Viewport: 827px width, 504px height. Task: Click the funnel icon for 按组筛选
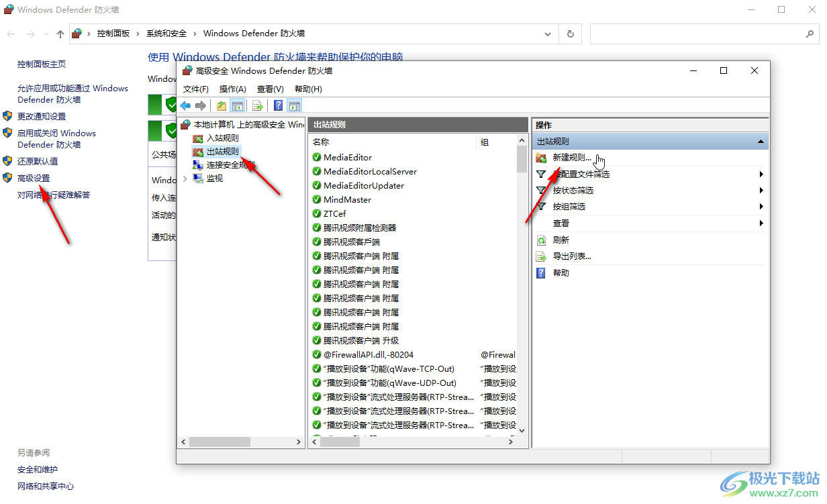point(541,207)
